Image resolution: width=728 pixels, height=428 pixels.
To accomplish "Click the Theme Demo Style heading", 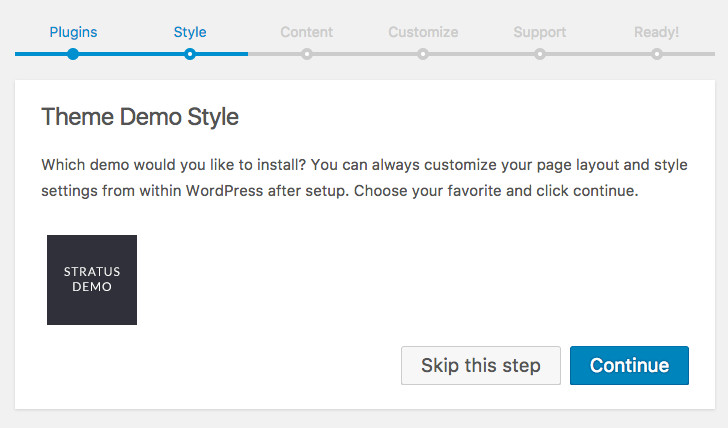I will [x=140, y=117].
